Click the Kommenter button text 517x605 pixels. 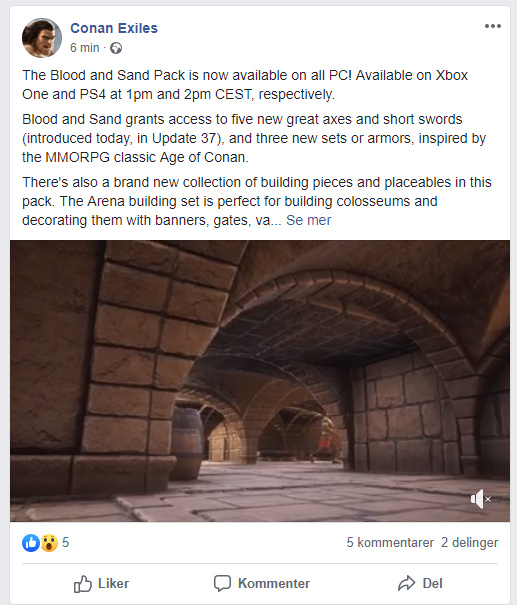274,583
